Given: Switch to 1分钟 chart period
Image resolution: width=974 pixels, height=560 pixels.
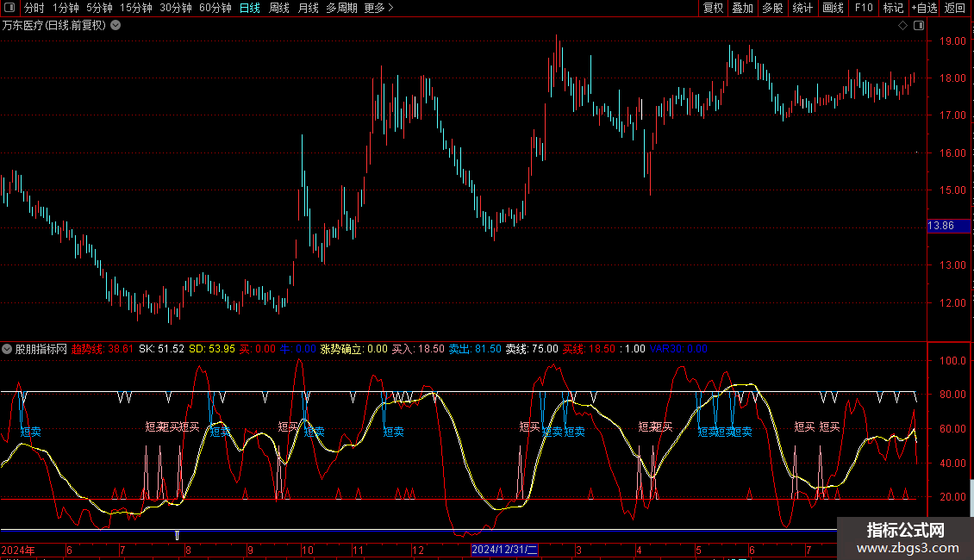Looking at the screenshot, I should coord(66,8).
